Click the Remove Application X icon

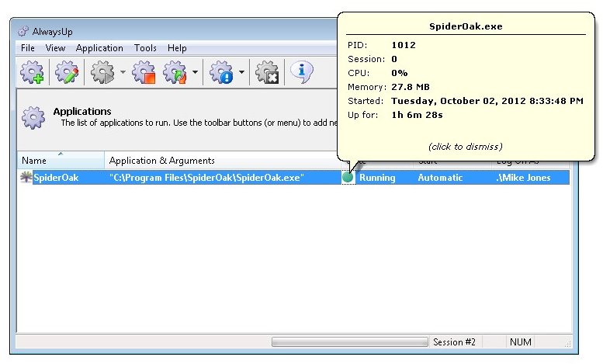point(267,72)
